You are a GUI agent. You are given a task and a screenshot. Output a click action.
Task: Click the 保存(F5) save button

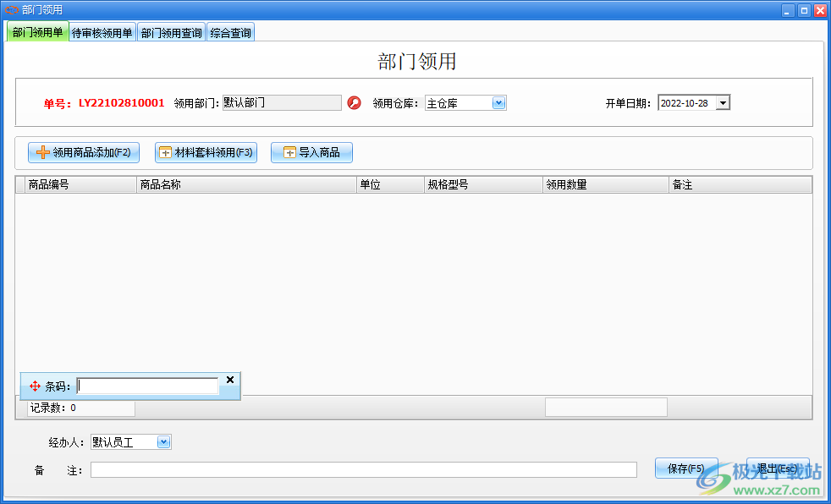click(x=685, y=467)
